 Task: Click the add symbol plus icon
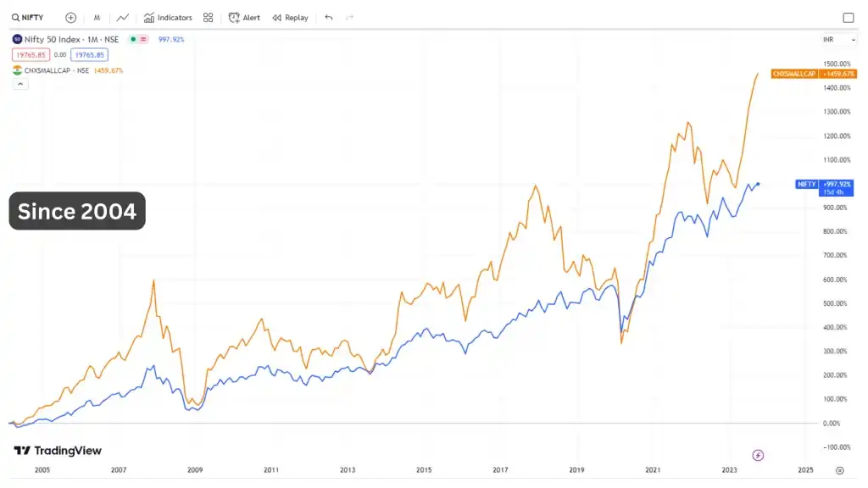(70, 18)
